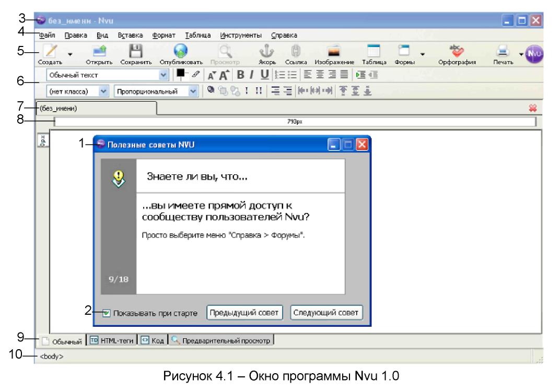Screen dimensions: 560x392
Task: Click the larger text size icon
Action: [x=224, y=75]
